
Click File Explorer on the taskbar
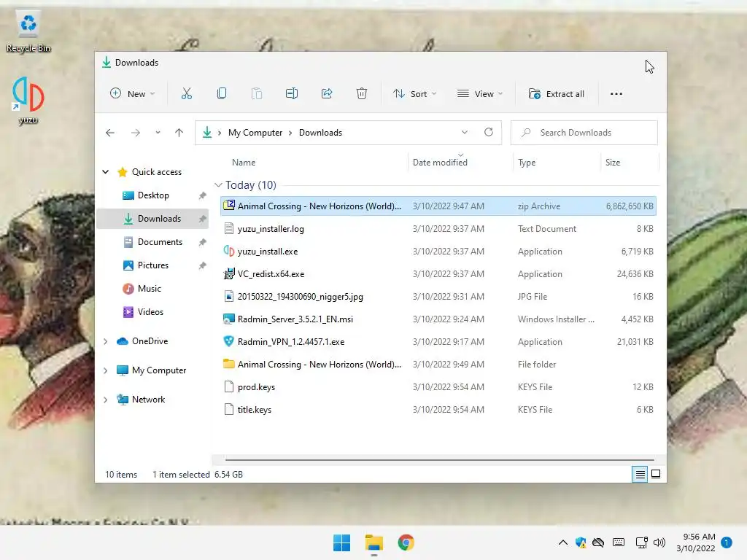(374, 542)
